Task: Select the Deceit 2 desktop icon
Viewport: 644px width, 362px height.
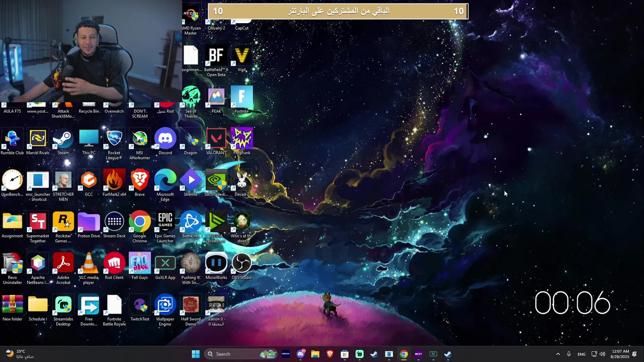Action: [242, 184]
